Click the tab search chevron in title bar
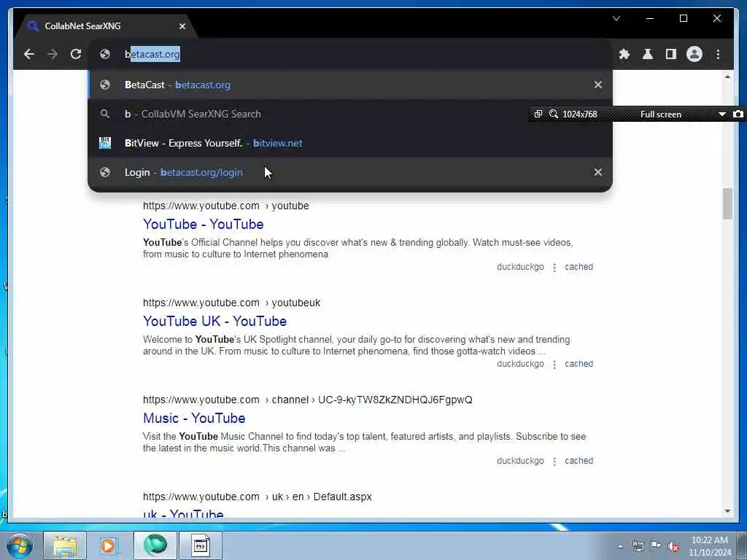 pos(616,18)
